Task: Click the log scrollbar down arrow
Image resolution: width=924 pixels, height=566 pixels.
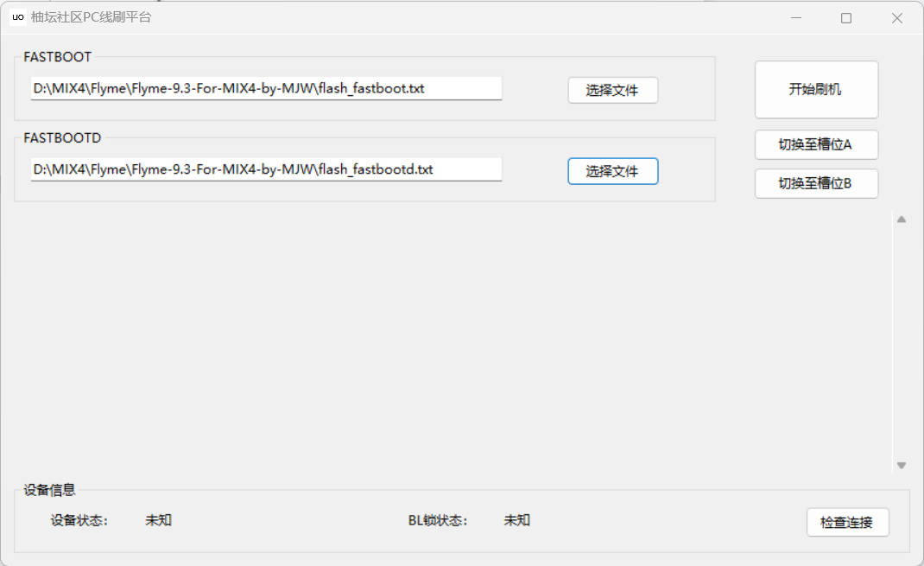Action: 901,465
